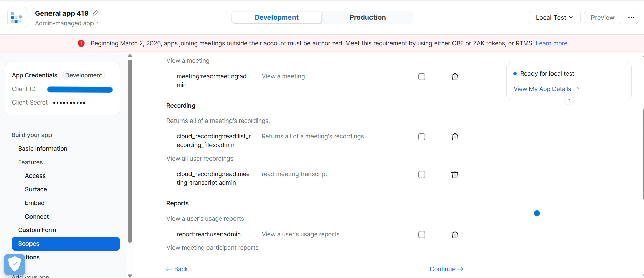Follow the Learn more link in the banner
Viewport: 644px width, 278px height.
coord(551,43)
